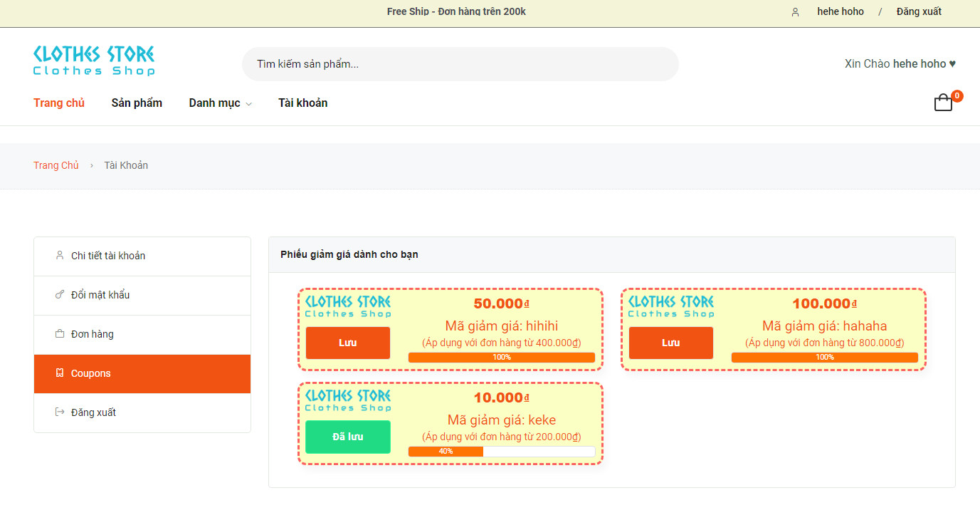Follow the Trang Chủ breadcrumb link
This screenshot has width=980, height=515.
click(56, 165)
